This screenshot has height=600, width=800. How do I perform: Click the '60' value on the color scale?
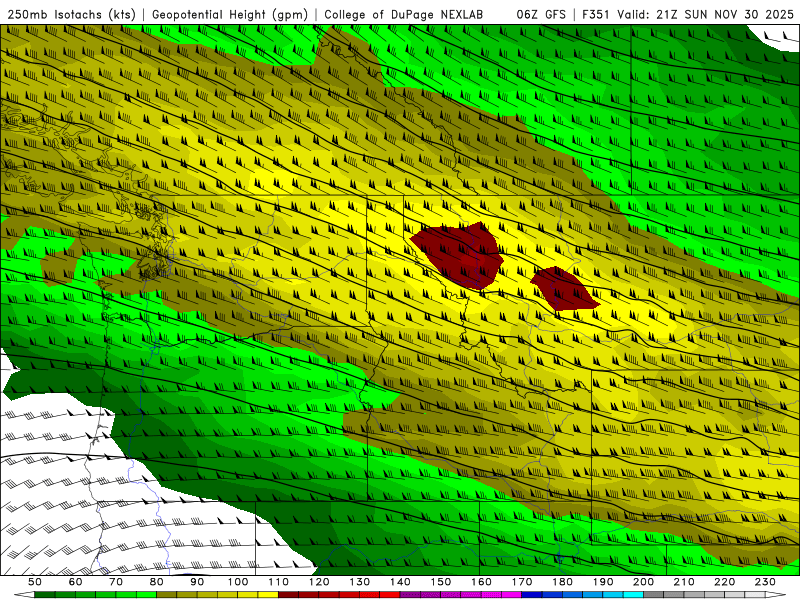[76, 582]
